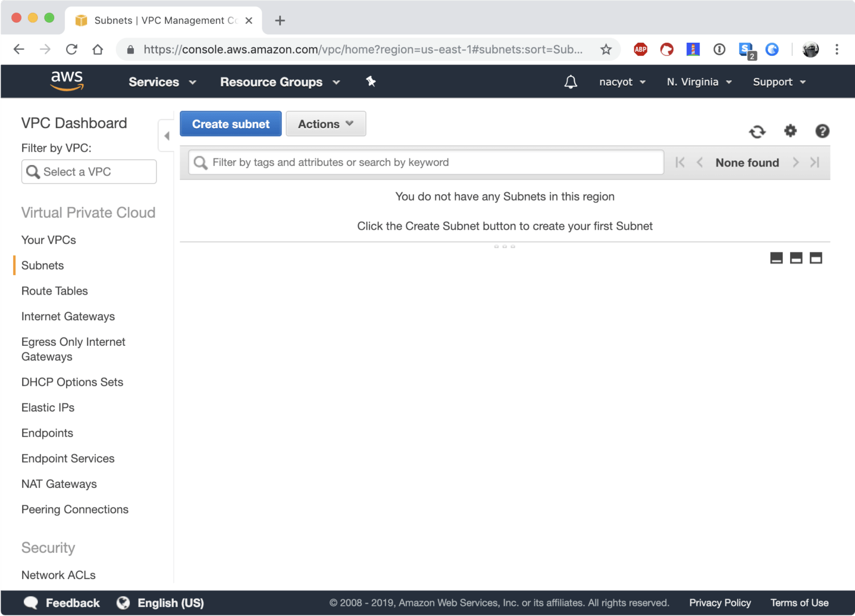Click the language globe icon in footer
Image resolution: width=855 pixels, height=616 pixels.
coord(123,603)
